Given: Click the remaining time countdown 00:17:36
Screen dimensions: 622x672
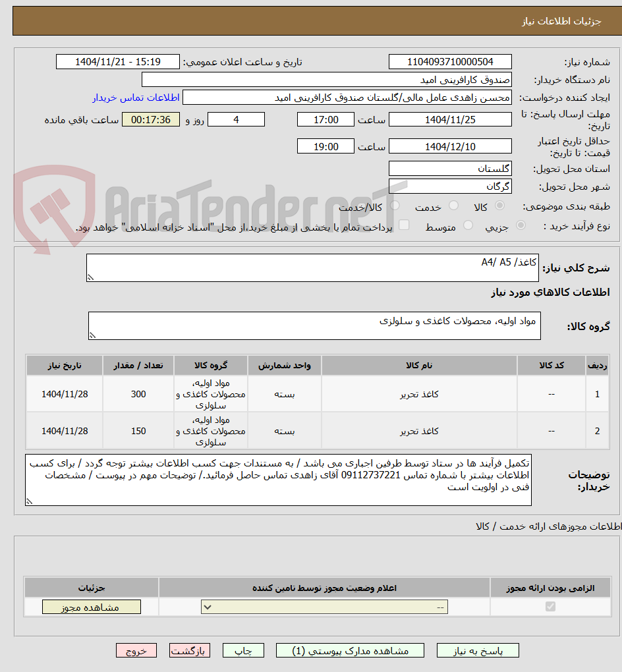Looking at the screenshot, I should pyautogui.click(x=151, y=119).
